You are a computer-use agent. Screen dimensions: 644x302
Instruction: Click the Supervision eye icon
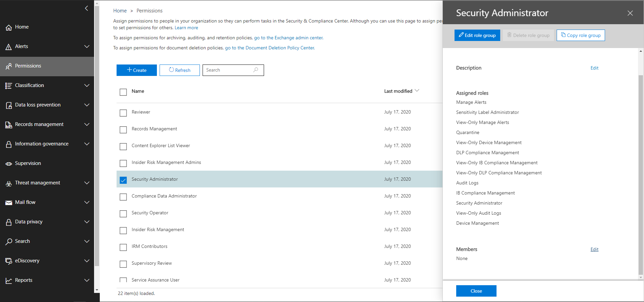[x=9, y=164]
